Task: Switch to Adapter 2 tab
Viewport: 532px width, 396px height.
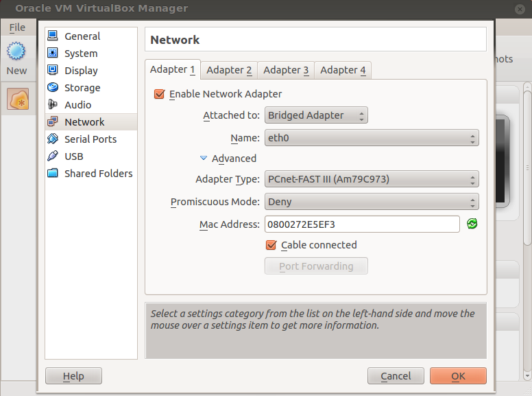Action: click(x=229, y=70)
